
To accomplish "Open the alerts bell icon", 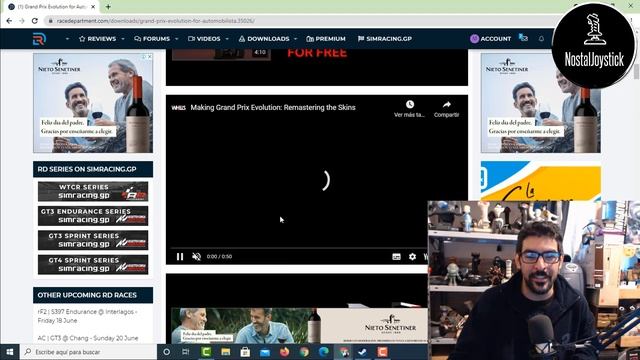I will pyautogui.click(x=541, y=39).
